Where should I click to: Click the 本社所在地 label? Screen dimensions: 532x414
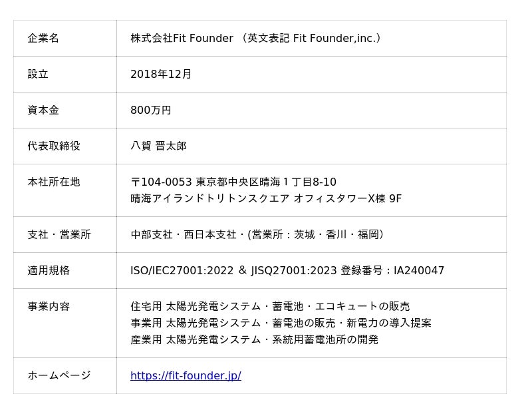[54, 182]
